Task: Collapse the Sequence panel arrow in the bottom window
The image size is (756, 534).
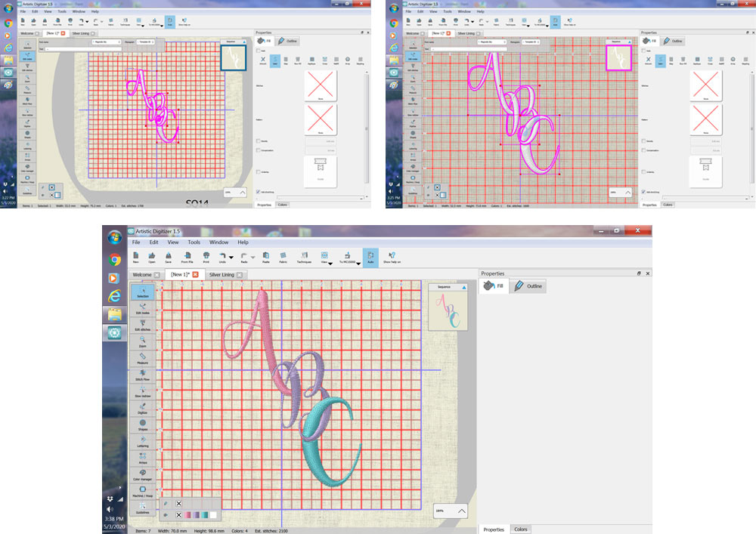Action: [463, 288]
